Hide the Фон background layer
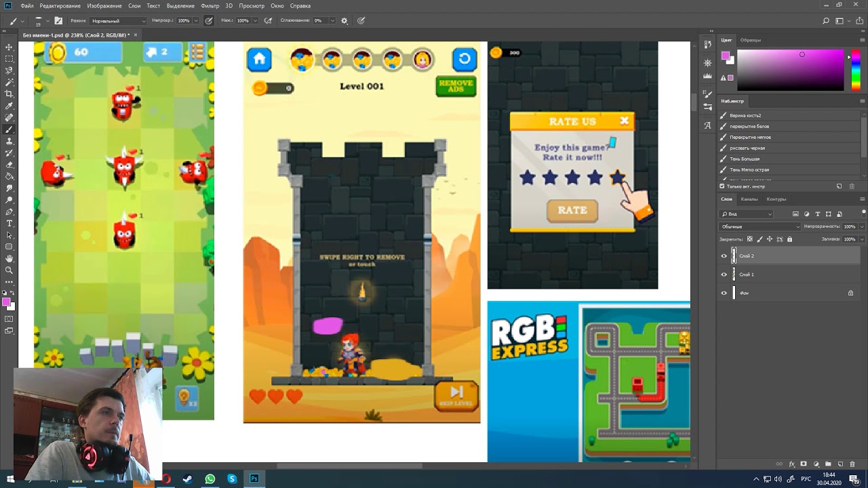Viewport: 868px width, 488px height. (x=724, y=293)
